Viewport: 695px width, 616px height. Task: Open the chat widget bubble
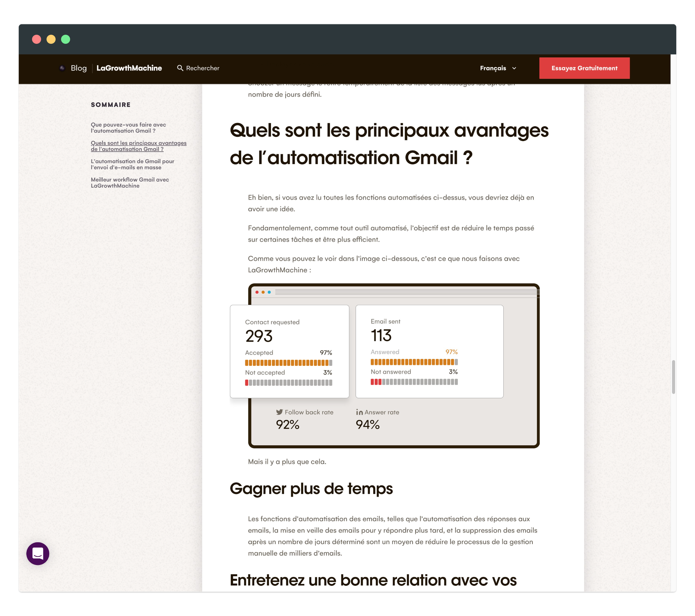pyautogui.click(x=38, y=553)
